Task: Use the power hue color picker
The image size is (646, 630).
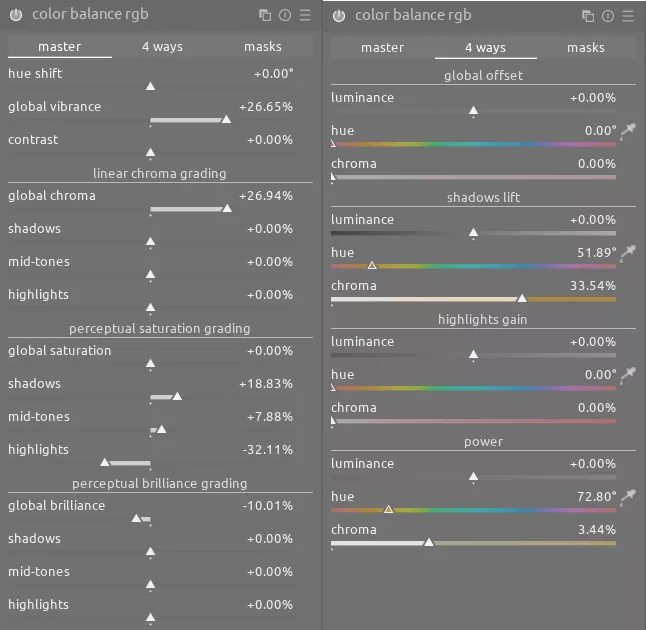Action: [x=628, y=497]
